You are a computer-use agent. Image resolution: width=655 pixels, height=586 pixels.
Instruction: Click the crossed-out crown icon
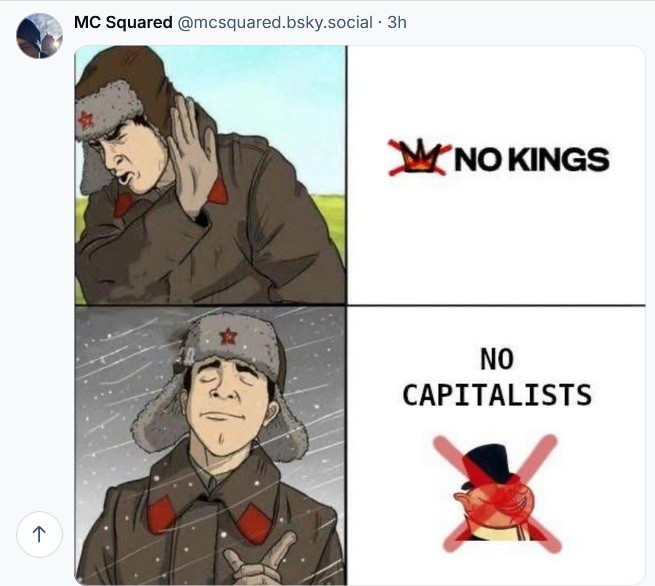[x=418, y=157]
